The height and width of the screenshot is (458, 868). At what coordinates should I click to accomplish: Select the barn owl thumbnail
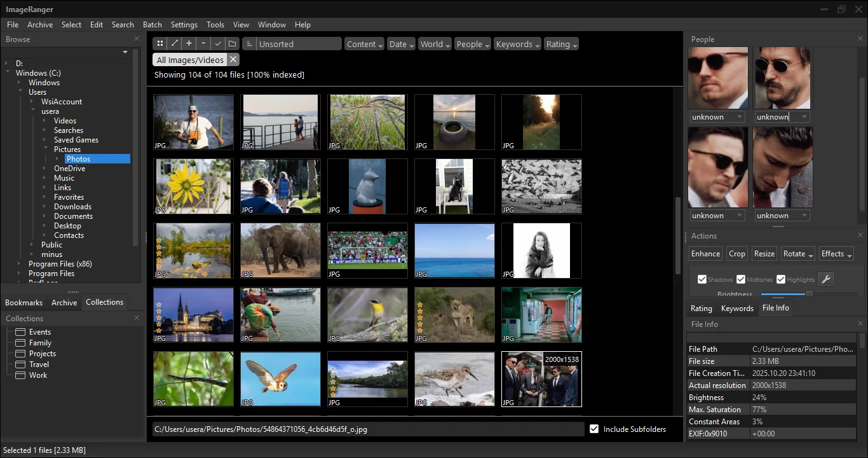click(x=280, y=378)
